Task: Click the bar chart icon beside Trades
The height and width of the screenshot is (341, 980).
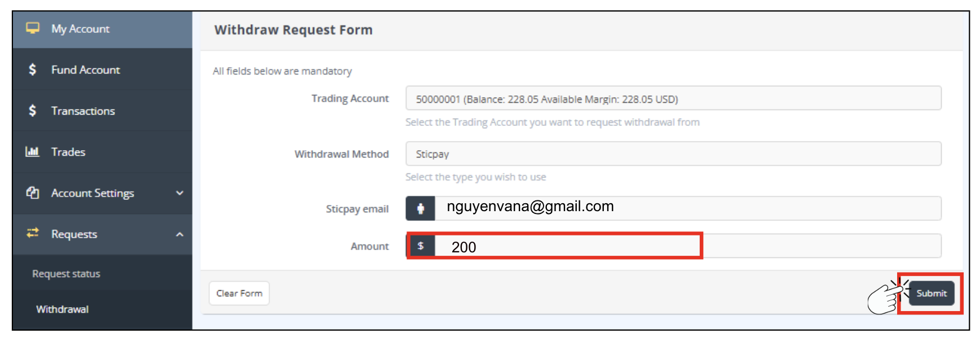Action: [x=33, y=151]
